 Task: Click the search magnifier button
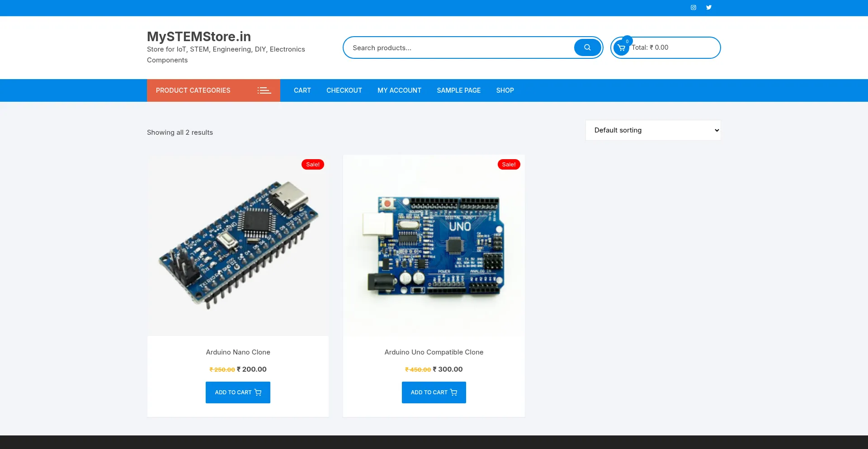point(587,47)
